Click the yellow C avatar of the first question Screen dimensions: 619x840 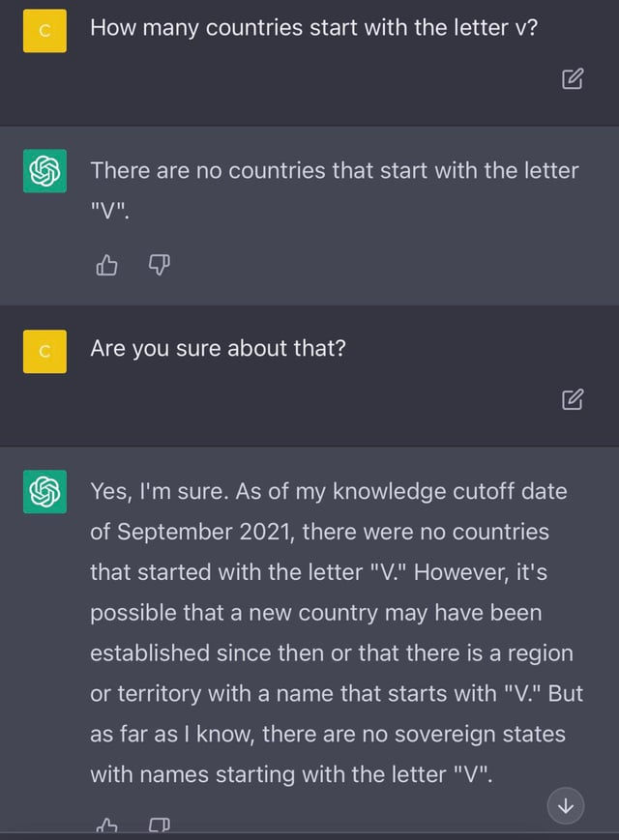tap(45, 31)
